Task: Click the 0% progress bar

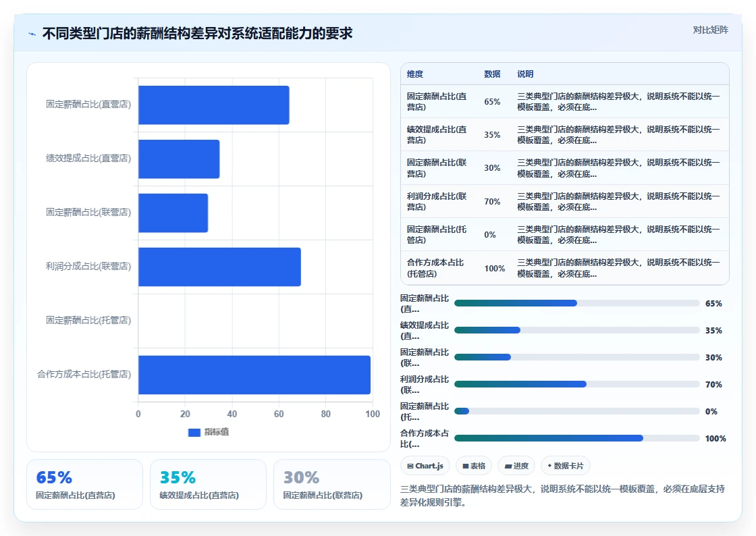Action: click(576, 411)
